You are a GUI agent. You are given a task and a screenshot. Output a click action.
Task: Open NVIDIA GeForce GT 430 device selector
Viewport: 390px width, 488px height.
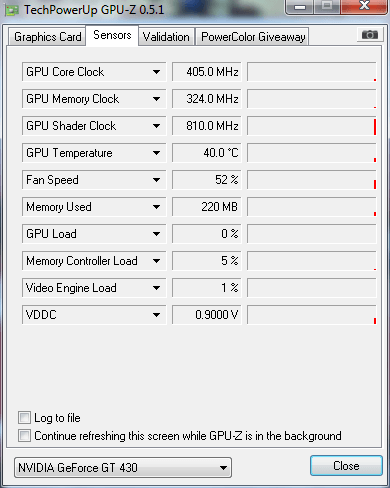[x=123, y=468]
